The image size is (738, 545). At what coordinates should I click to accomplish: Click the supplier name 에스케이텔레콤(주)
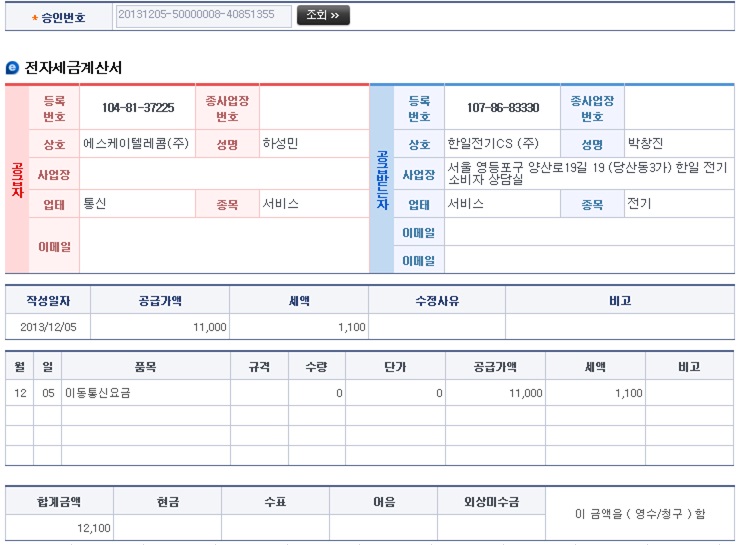[x=136, y=144]
